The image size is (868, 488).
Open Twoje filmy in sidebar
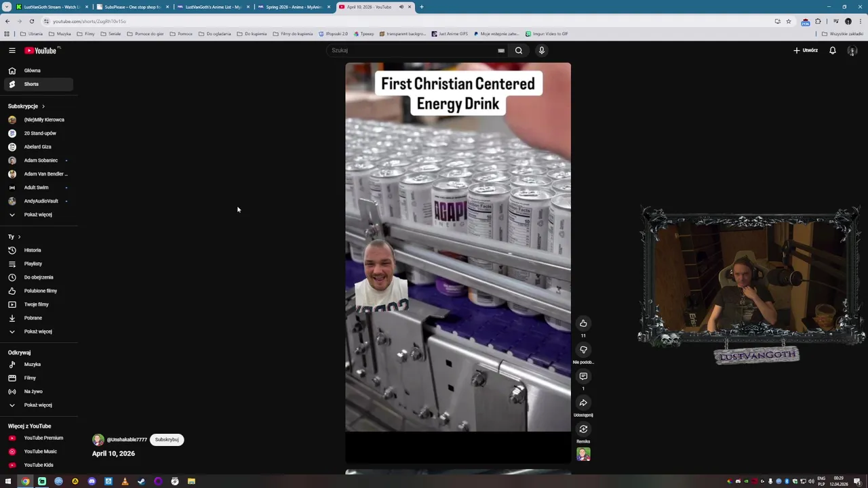37,304
